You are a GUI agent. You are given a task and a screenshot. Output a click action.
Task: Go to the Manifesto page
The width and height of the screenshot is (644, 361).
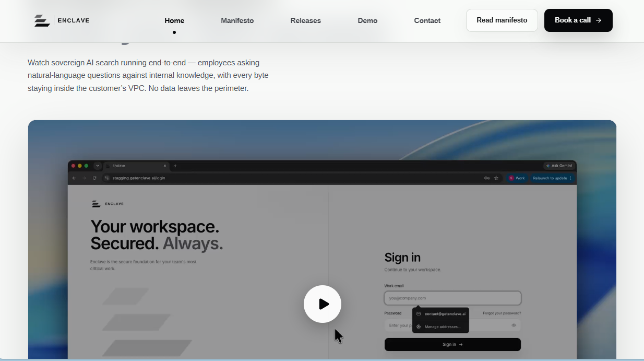[x=237, y=20]
